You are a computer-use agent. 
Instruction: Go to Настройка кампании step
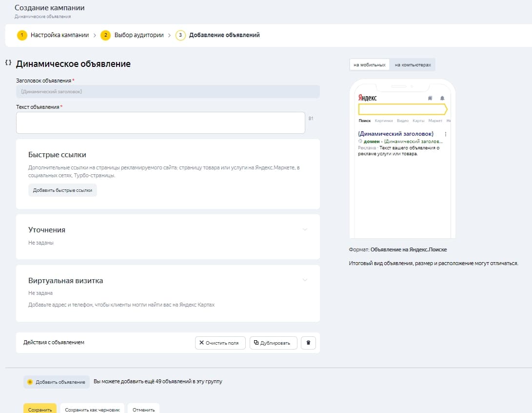pos(59,35)
